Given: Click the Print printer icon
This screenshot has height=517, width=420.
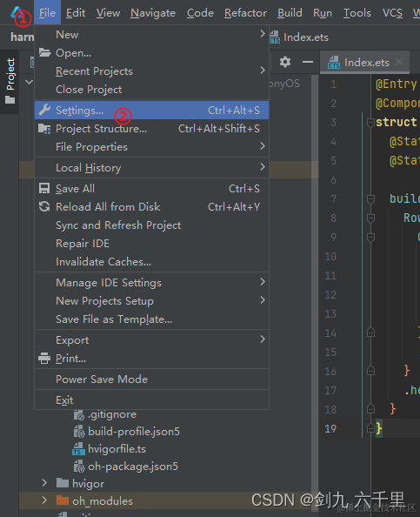Looking at the screenshot, I should (44, 358).
